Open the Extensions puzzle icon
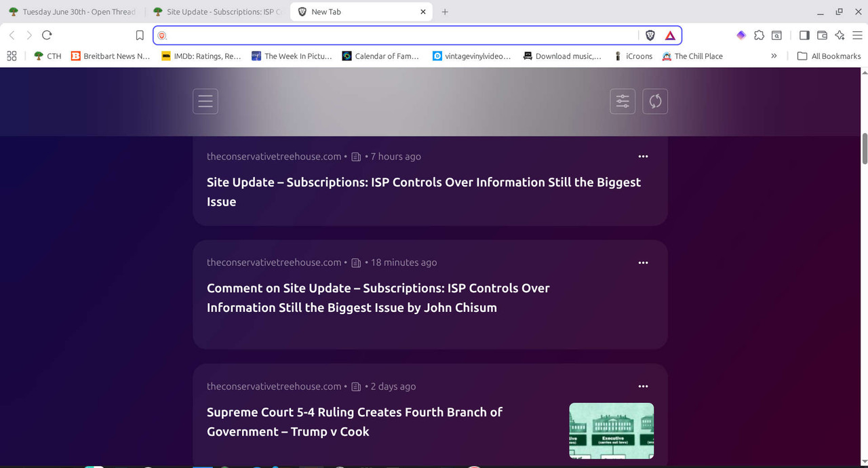 [x=759, y=35]
